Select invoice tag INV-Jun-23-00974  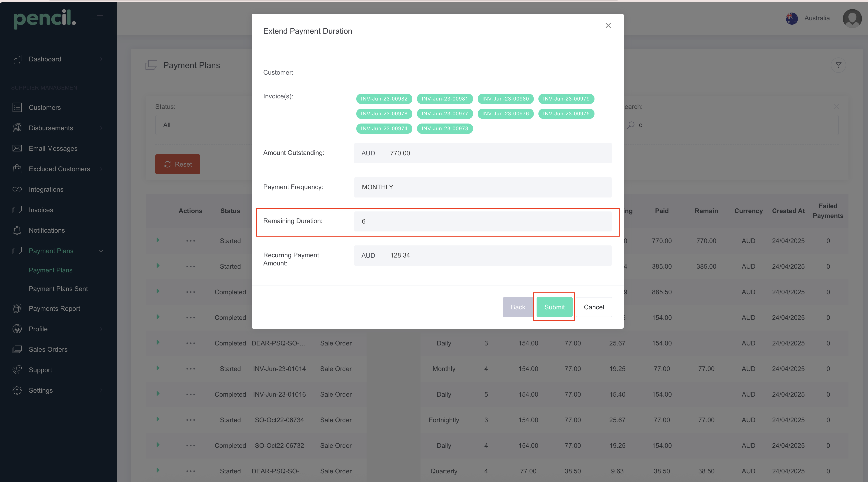point(384,128)
